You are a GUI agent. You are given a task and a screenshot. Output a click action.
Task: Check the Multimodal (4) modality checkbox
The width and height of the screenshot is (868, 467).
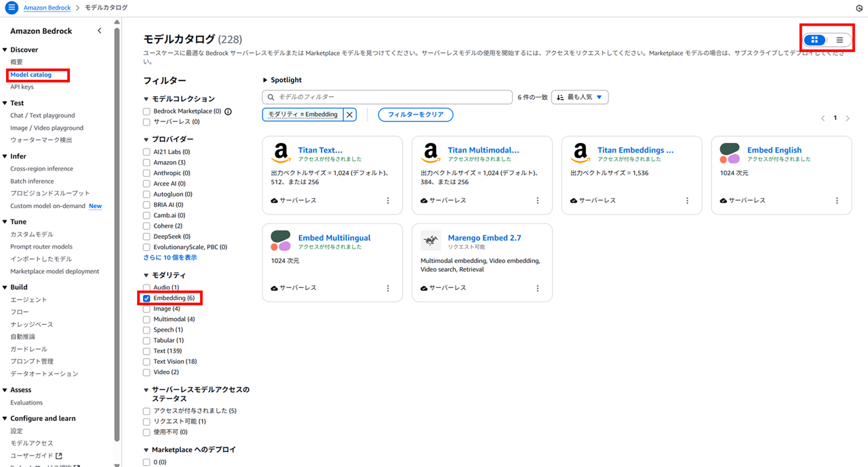tap(146, 319)
